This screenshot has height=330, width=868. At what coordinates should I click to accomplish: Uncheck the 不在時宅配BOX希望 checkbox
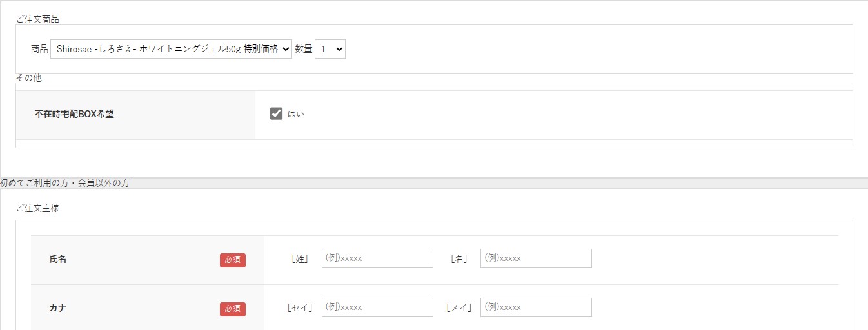point(277,114)
